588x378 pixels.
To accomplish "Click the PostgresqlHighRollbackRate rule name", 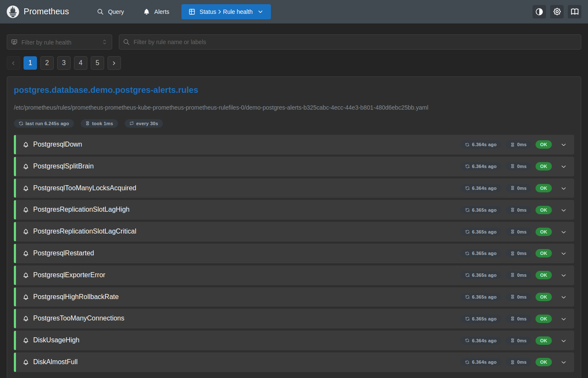I will tap(76, 297).
